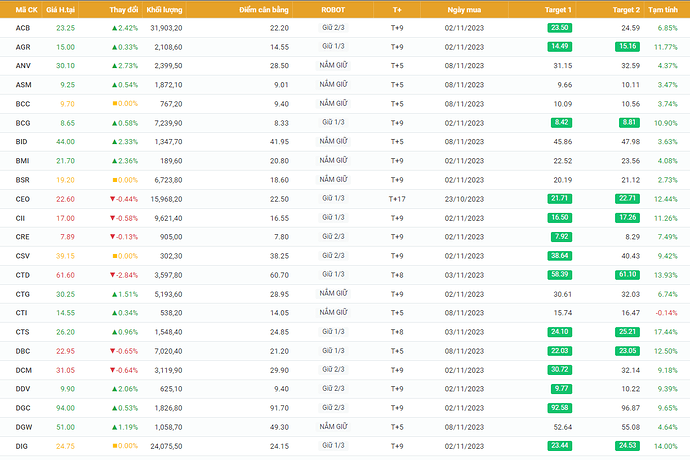Click the red down arrow in CEO row

[x=113, y=199]
